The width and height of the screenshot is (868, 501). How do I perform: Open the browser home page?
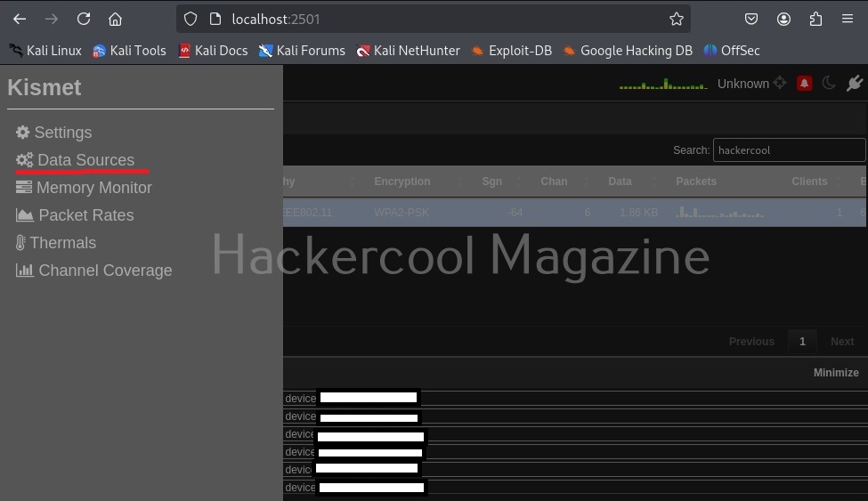(115, 20)
